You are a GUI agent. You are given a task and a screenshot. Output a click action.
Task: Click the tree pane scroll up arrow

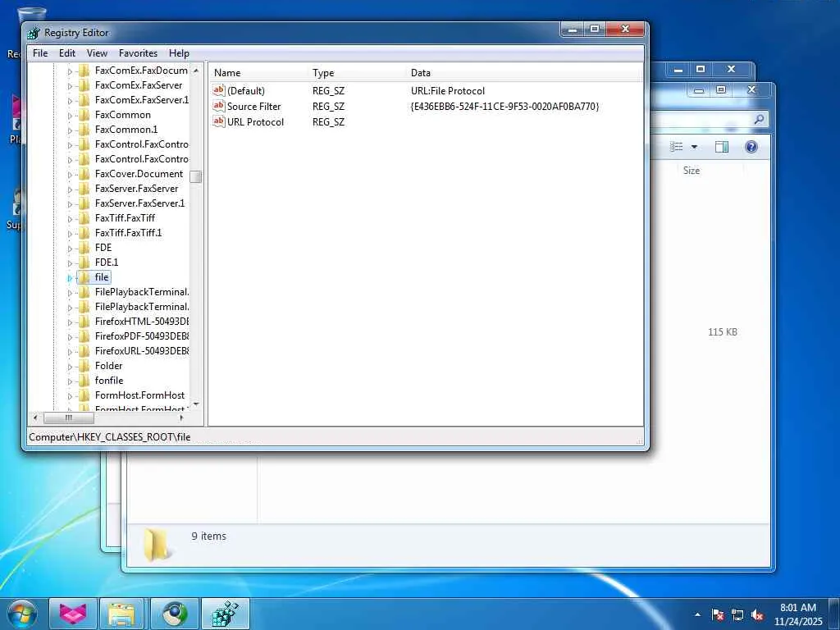click(196, 71)
